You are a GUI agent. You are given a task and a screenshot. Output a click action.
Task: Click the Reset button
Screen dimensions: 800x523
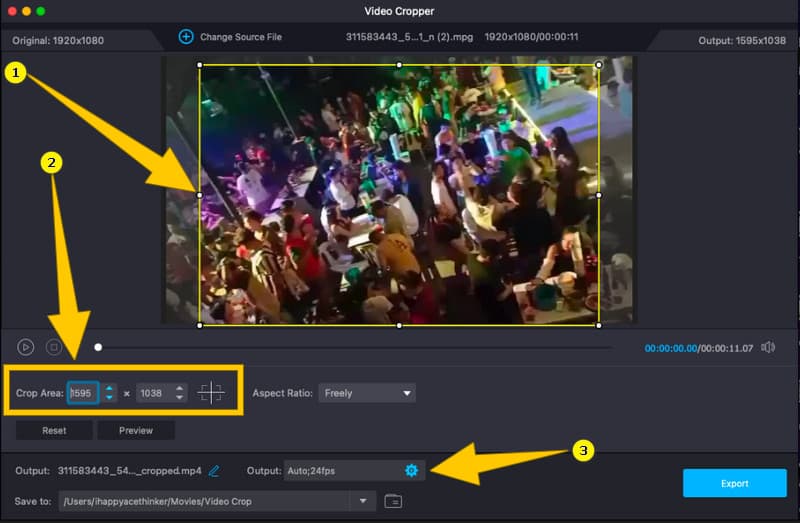click(54, 430)
